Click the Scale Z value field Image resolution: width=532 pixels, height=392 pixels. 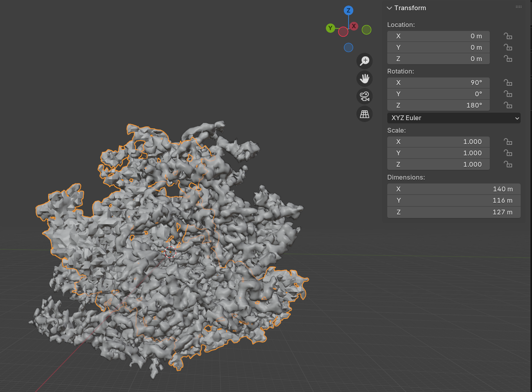pos(438,164)
